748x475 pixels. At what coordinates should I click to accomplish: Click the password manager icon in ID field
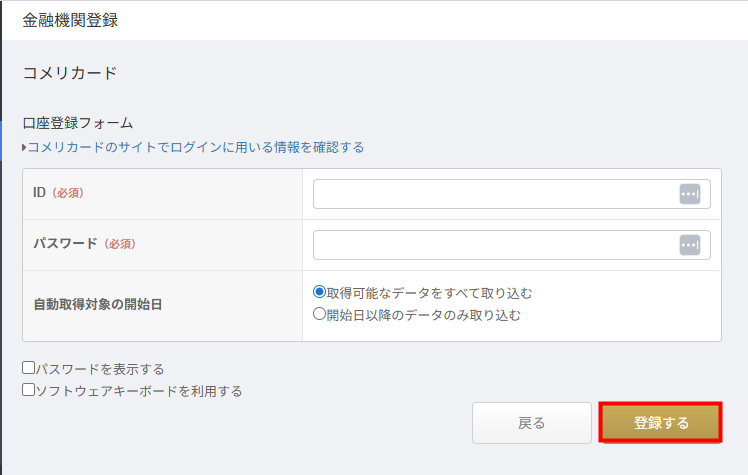click(x=689, y=194)
